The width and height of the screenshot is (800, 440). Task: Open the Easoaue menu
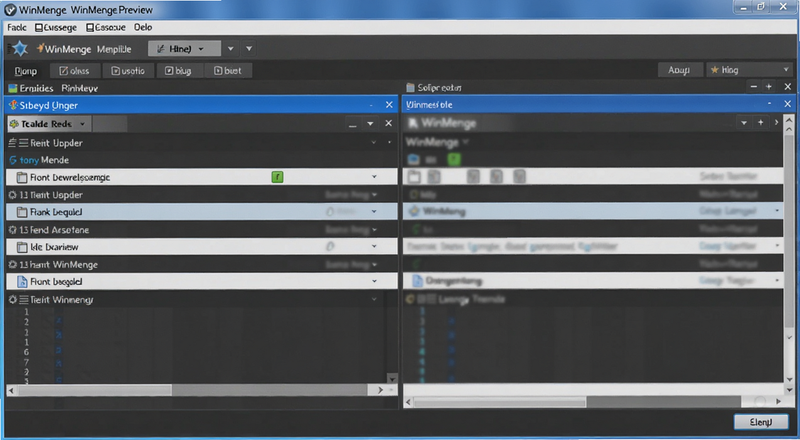click(106, 28)
